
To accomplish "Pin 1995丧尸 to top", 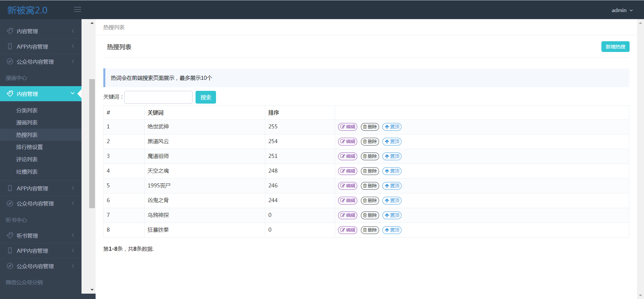I will click(x=392, y=186).
